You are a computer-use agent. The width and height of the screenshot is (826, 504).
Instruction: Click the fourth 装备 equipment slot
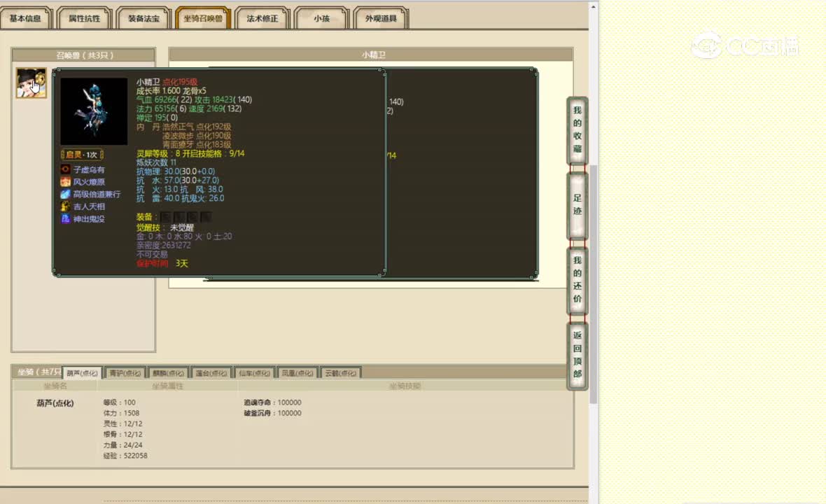[x=205, y=217]
